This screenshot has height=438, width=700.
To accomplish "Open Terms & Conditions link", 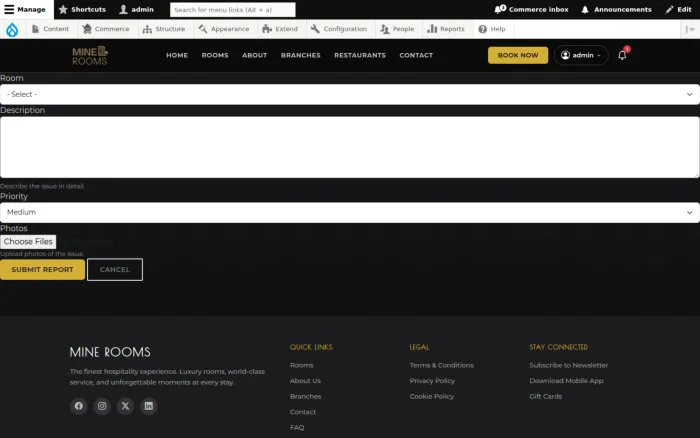I will 442,365.
